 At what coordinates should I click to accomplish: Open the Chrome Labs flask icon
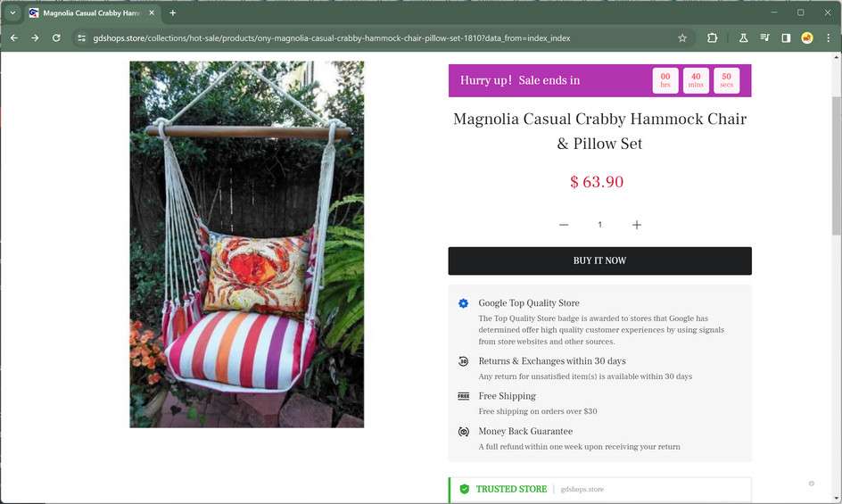(x=743, y=38)
